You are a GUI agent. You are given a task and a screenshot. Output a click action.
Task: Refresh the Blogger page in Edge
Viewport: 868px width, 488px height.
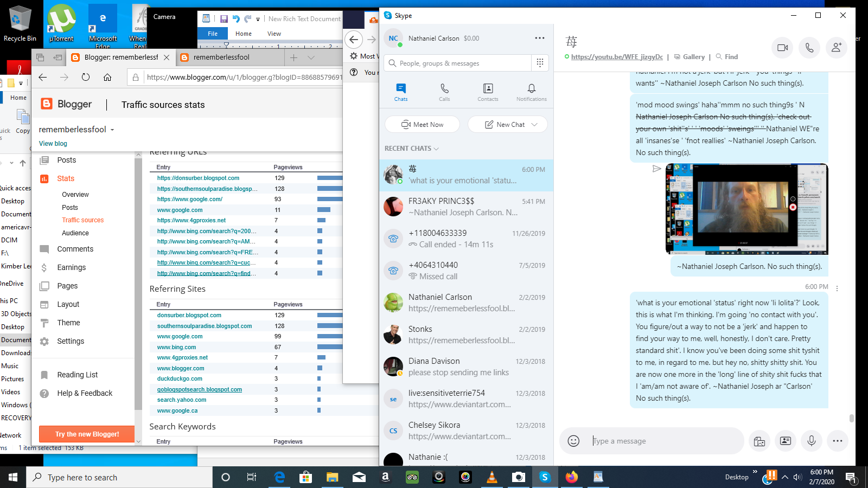(86, 77)
